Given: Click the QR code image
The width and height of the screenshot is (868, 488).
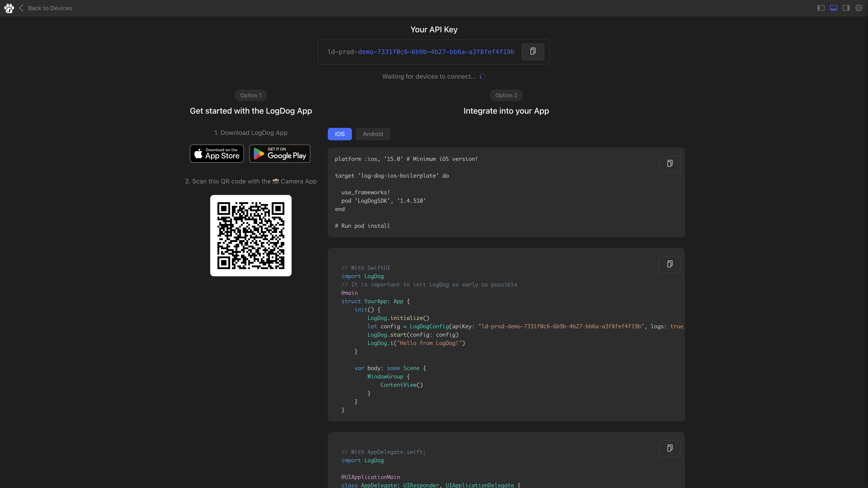Looking at the screenshot, I should pos(251,235).
